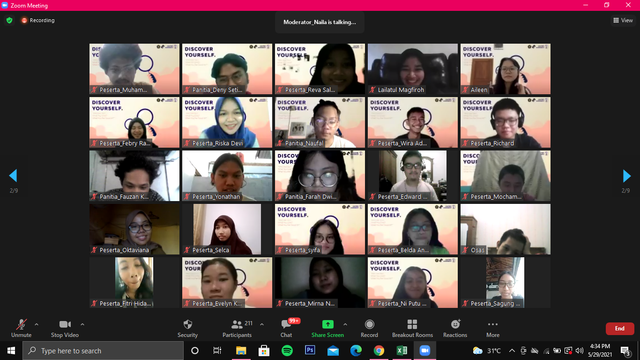This screenshot has height=360, width=640.
Task: Open Photoshop from the taskbar
Action: point(310,351)
